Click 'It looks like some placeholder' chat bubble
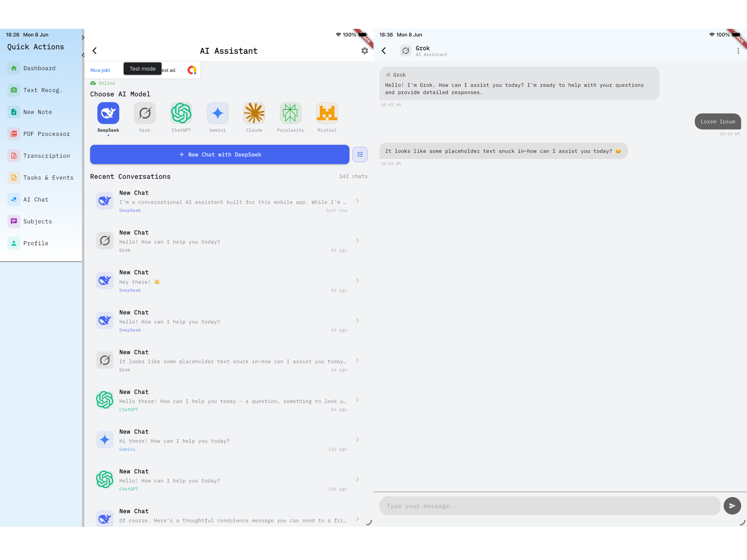Screen dimensions: 747x560 point(504,151)
